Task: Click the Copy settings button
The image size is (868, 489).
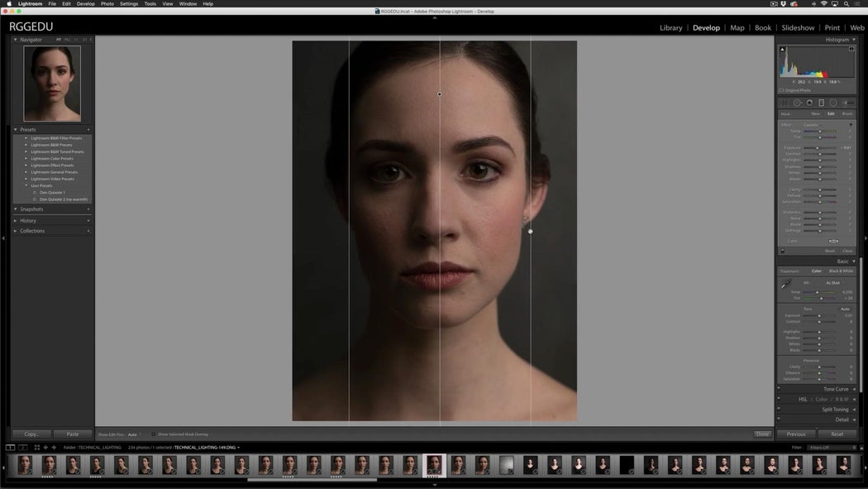Action: (31, 434)
